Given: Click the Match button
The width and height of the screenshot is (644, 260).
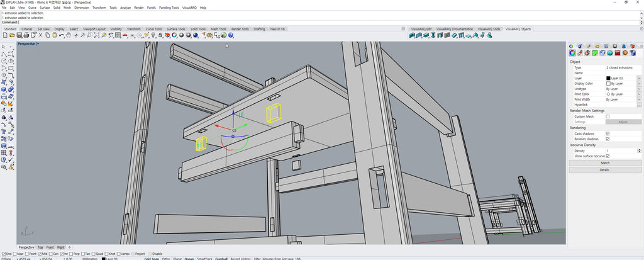Looking at the screenshot, I should click(x=605, y=163).
